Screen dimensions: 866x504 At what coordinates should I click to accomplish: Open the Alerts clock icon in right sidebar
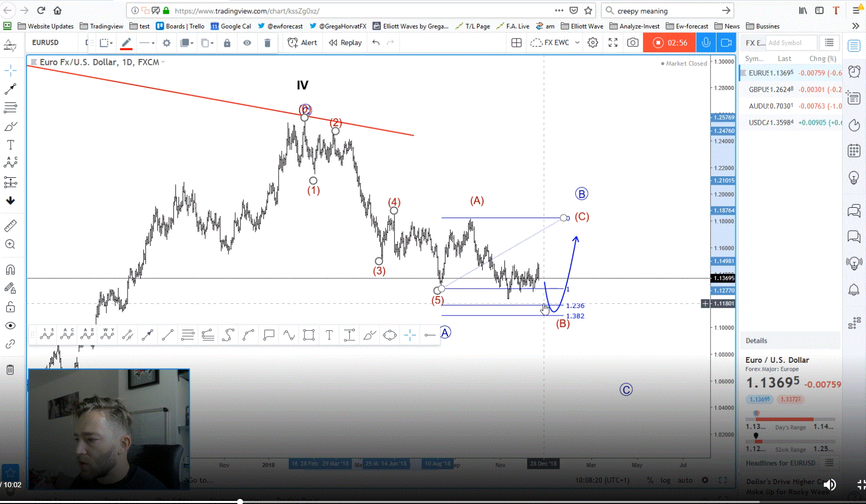(854, 72)
